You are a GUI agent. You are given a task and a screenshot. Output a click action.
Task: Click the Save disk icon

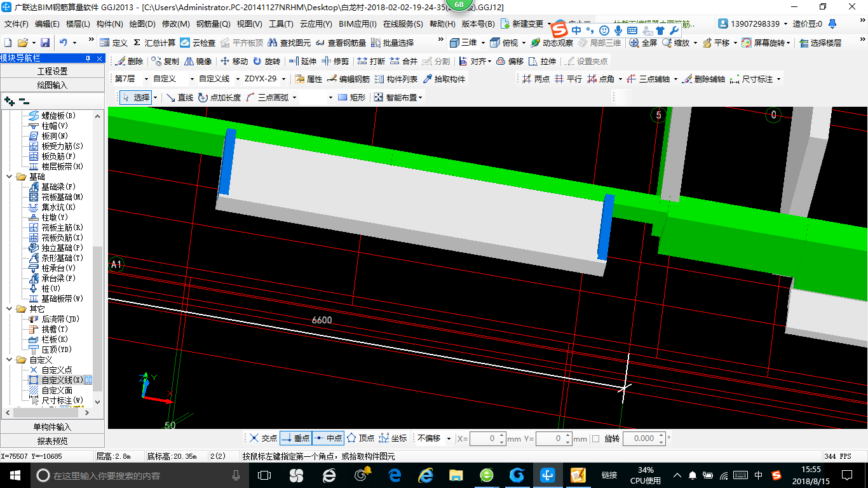[45, 43]
